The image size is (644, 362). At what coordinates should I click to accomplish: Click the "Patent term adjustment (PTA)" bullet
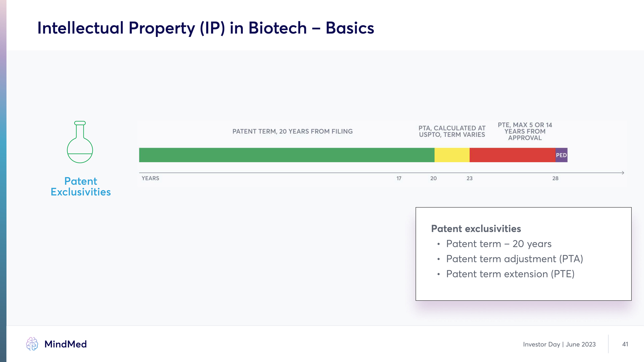click(515, 259)
